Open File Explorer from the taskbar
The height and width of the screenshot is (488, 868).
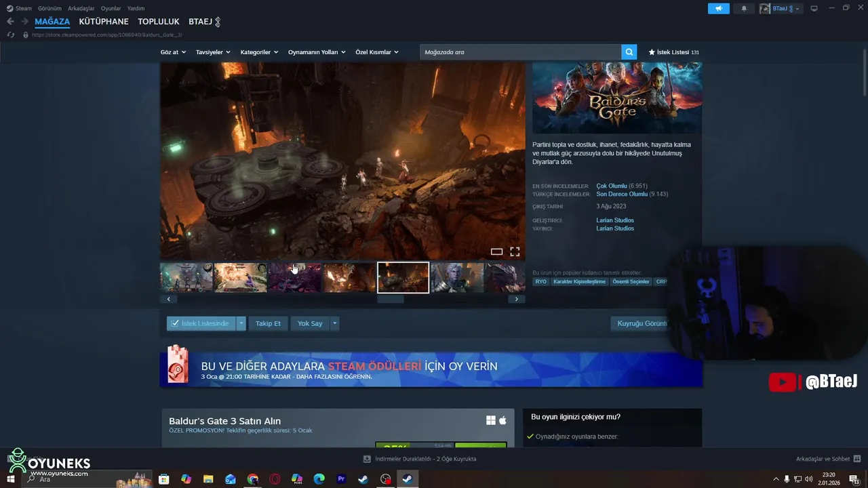[208, 479]
